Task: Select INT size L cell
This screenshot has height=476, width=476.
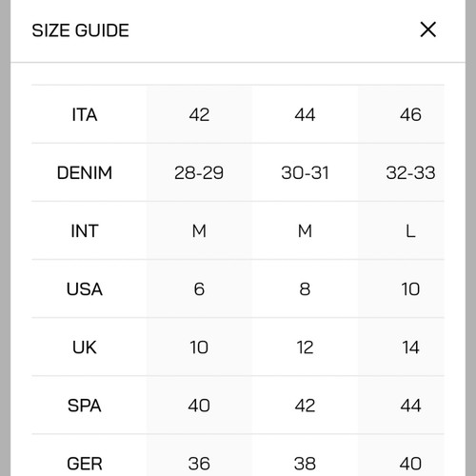Action: 410,230
